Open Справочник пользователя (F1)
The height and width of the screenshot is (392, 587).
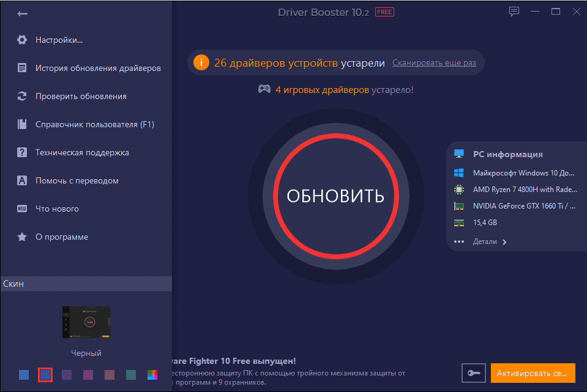(95, 124)
